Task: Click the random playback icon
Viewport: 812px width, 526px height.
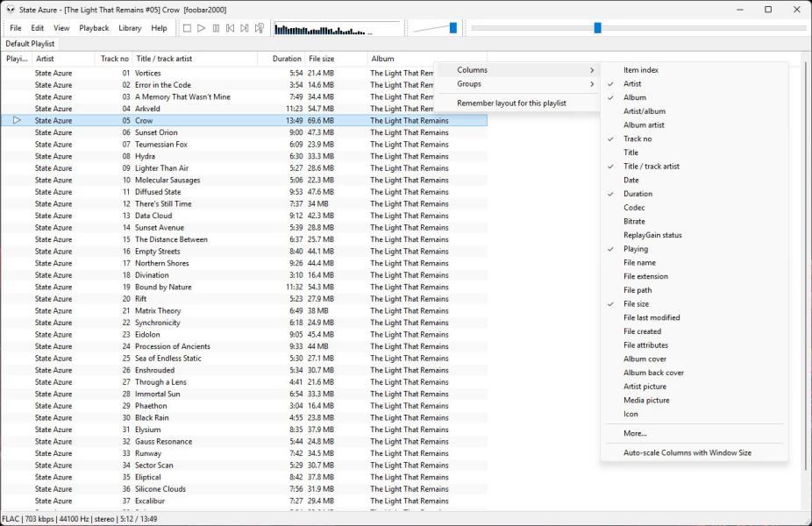Action: pos(260,28)
